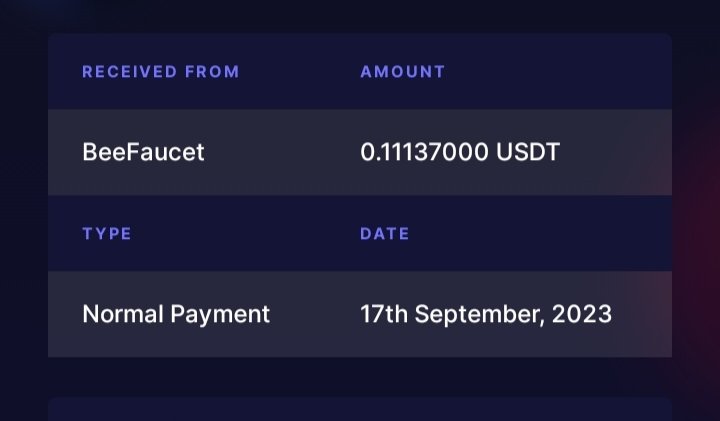The image size is (720, 421).
Task: Select the 0.11137000 amount number
Action: click(x=424, y=152)
